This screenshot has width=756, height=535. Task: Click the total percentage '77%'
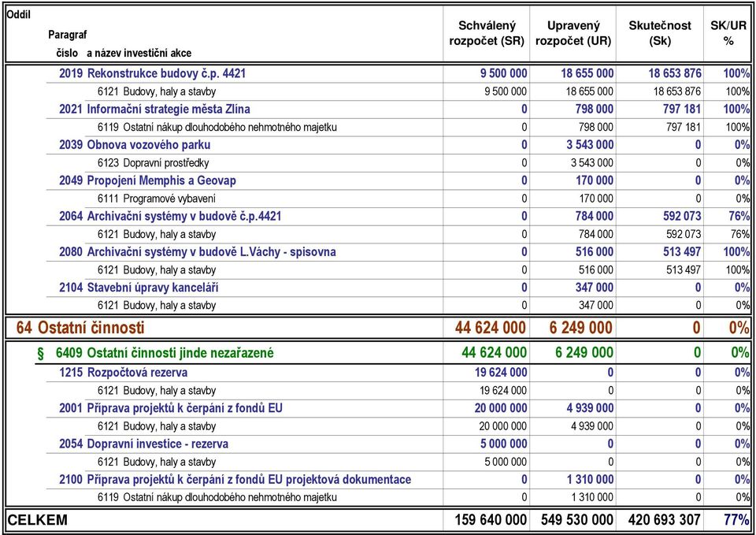pyautogui.click(x=737, y=520)
